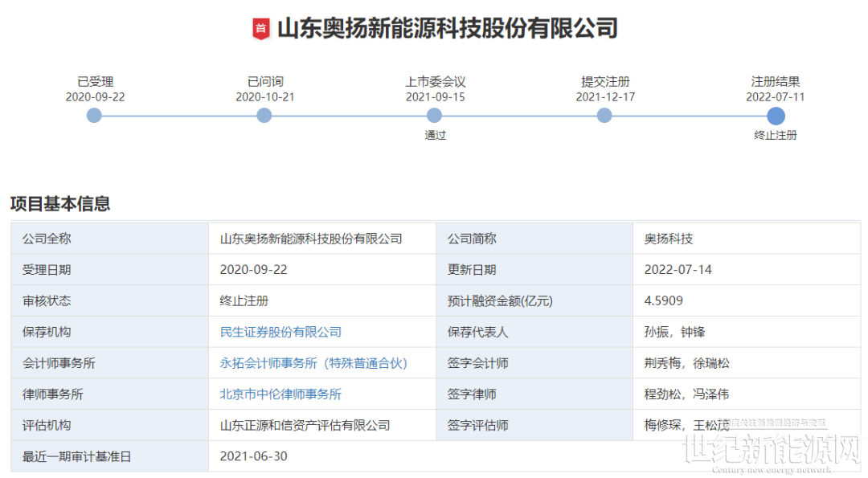Click the 通过 result label under timeline
Screen dimensions: 868x478
435,136
